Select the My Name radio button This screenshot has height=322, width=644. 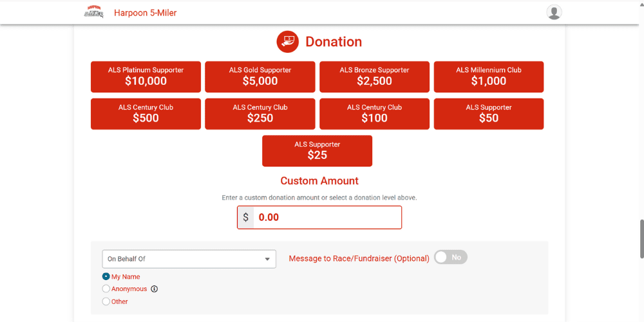point(106,277)
